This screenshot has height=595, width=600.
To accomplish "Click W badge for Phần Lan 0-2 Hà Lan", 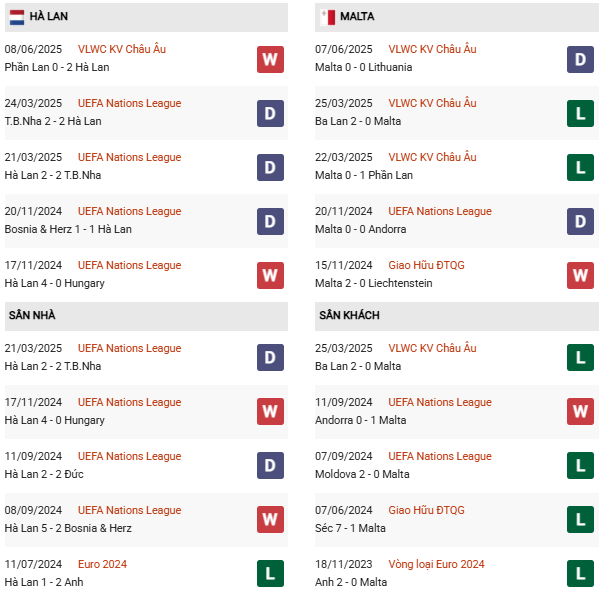I will pos(270,59).
